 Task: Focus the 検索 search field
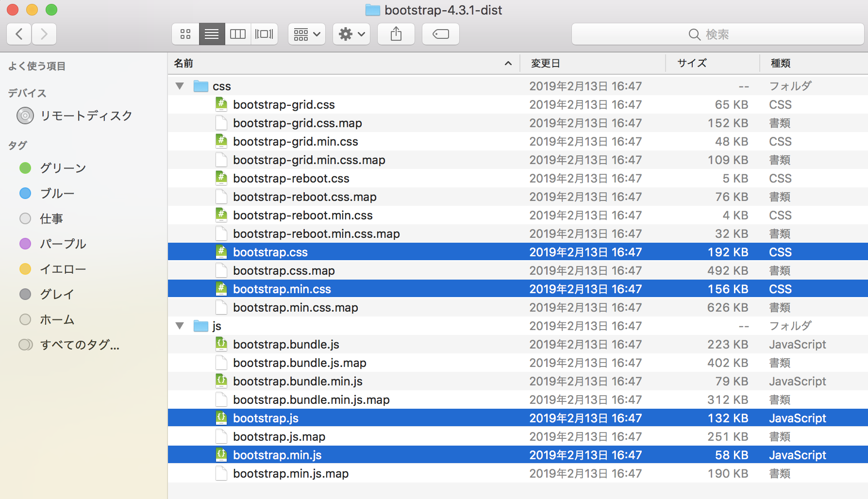(x=718, y=34)
